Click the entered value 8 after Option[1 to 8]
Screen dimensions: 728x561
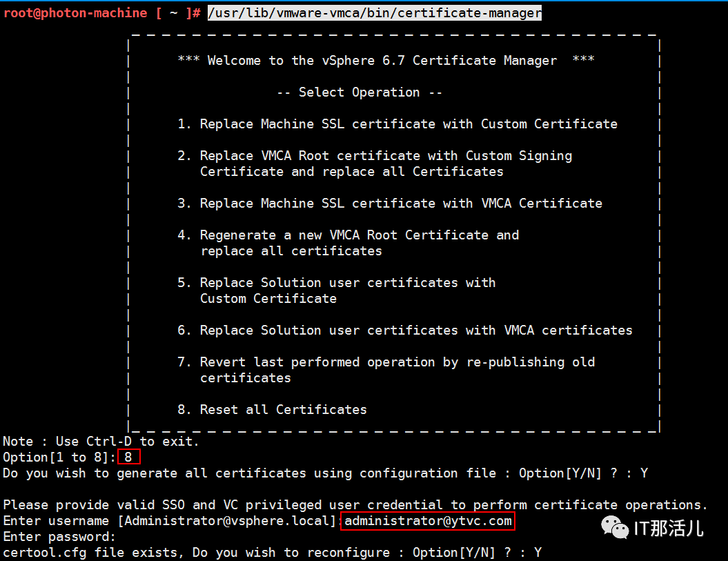pyautogui.click(x=128, y=457)
